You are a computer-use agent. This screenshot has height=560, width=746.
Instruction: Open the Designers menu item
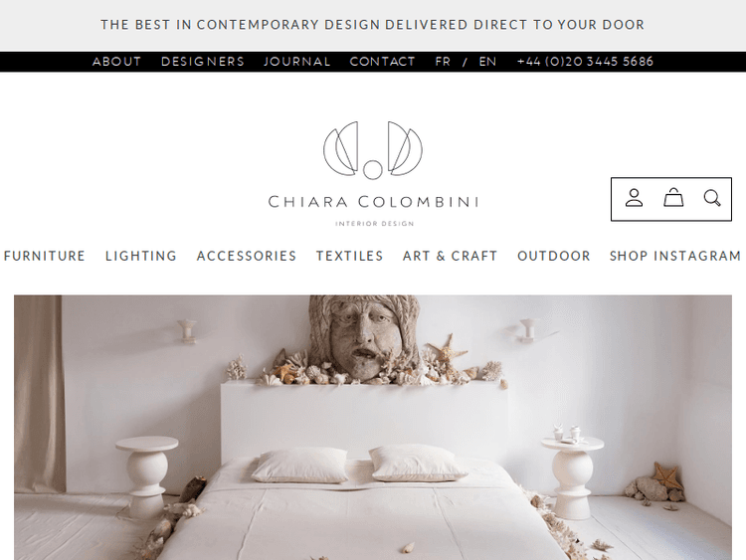[x=203, y=62]
